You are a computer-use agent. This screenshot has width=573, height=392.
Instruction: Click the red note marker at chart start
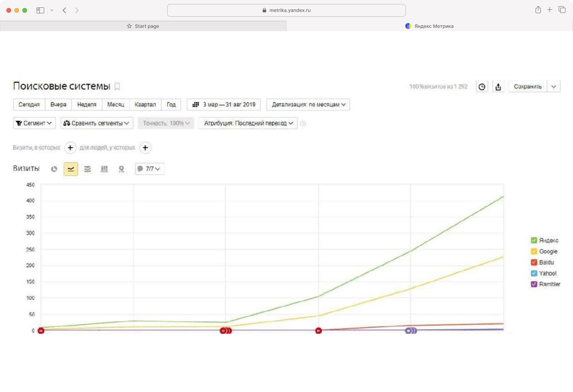click(41, 331)
